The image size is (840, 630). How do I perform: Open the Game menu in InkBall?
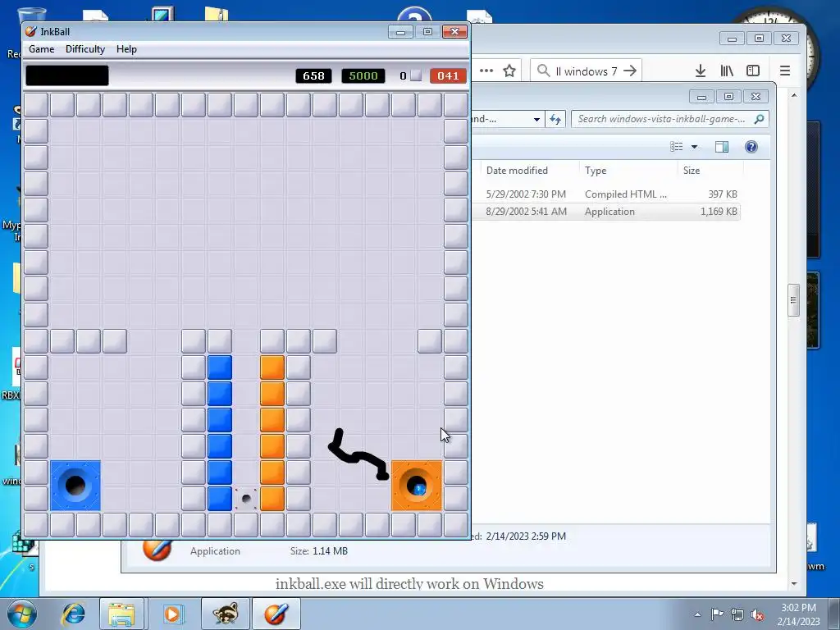coord(41,48)
